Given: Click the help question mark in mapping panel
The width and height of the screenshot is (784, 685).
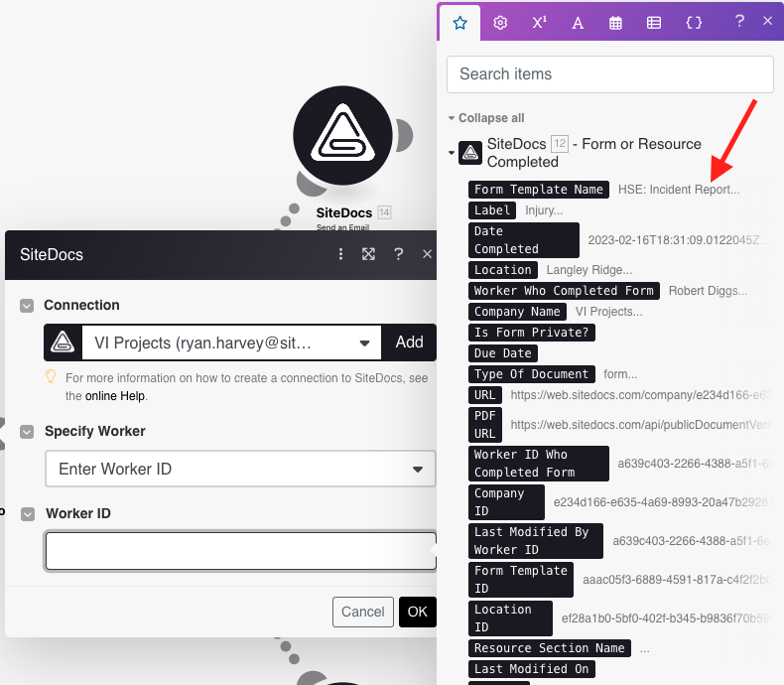Looking at the screenshot, I should click(739, 21).
